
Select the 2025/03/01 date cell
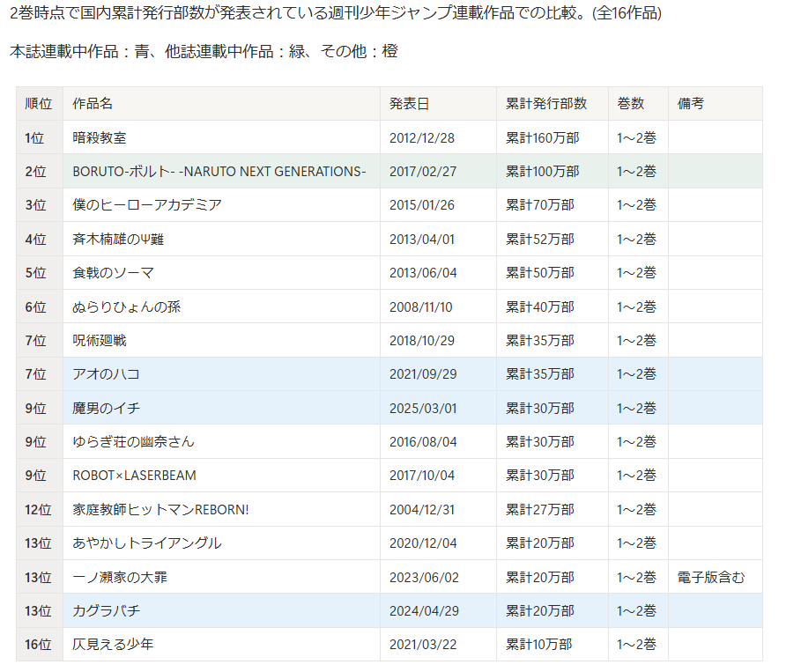(423, 408)
